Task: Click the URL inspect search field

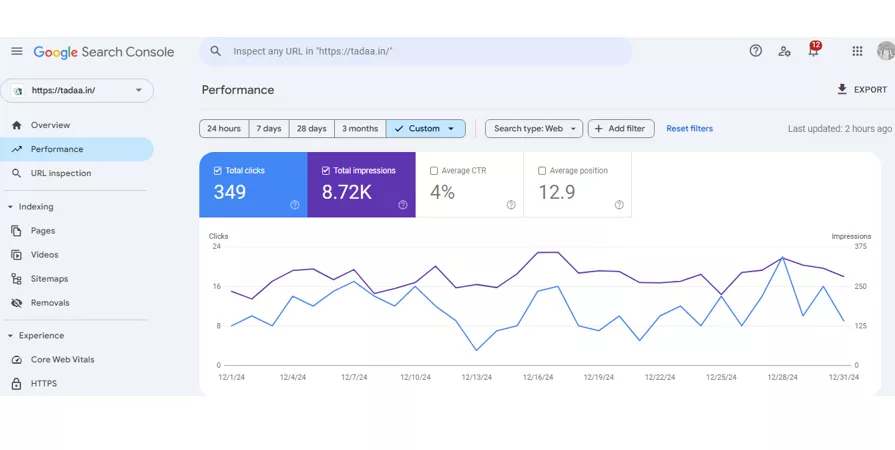Action: pos(420,51)
